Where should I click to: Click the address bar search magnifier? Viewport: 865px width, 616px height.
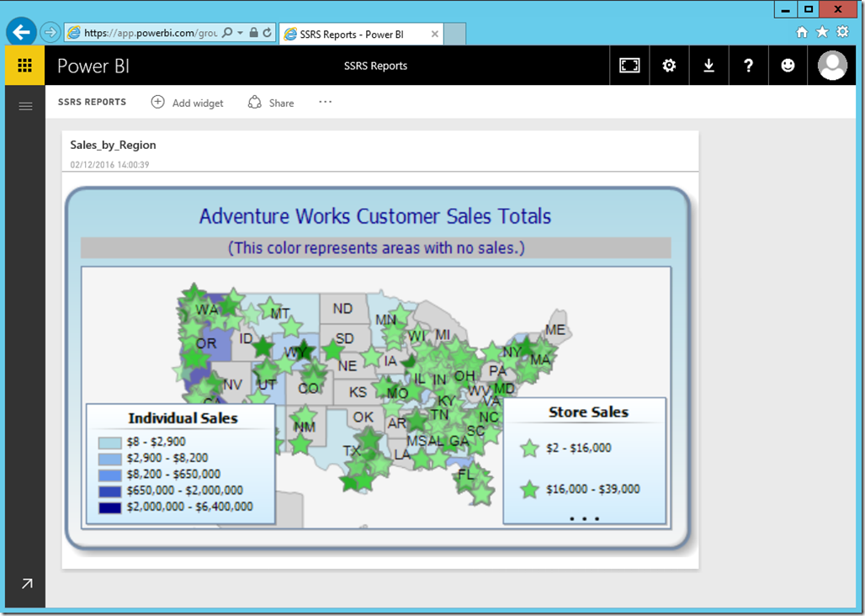[x=226, y=33]
